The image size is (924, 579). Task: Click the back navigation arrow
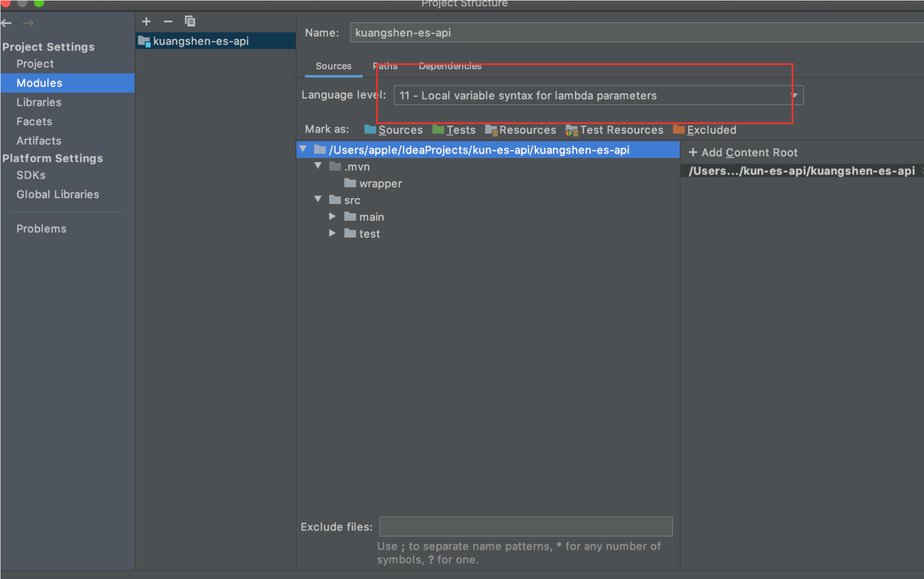click(x=7, y=23)
